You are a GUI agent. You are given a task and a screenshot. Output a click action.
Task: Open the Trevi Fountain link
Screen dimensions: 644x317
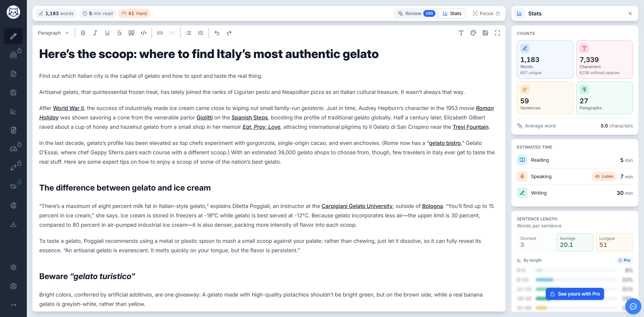click(471, 127)
